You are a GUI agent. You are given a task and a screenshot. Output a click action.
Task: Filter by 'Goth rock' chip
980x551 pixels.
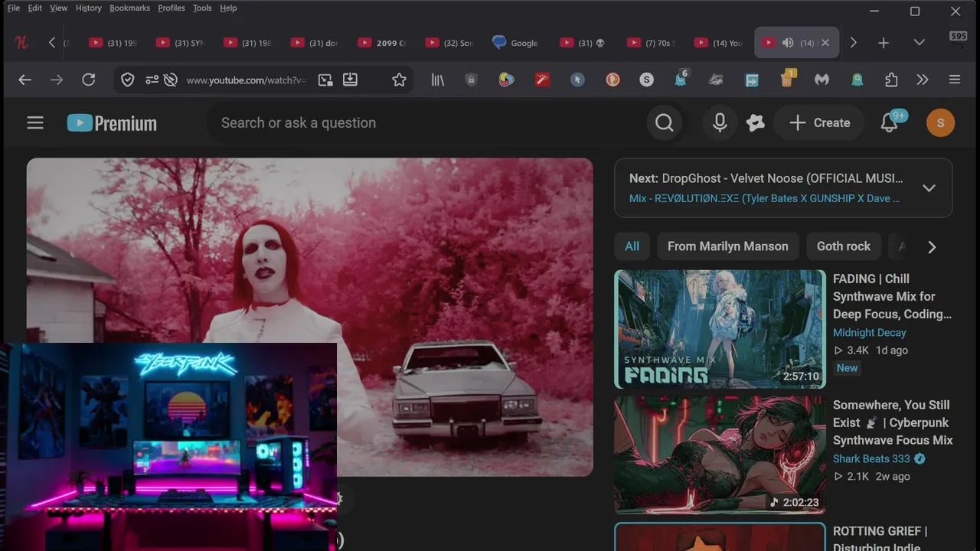[x=844, y=246]
